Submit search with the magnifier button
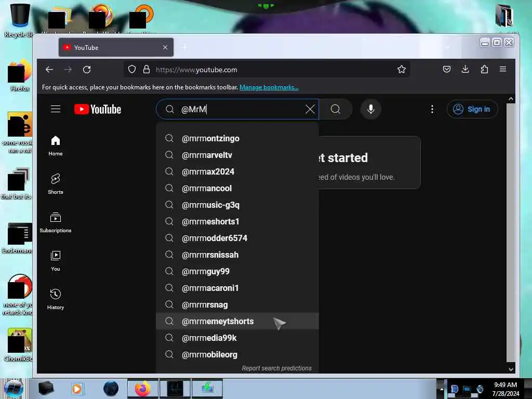 [336, 109]
